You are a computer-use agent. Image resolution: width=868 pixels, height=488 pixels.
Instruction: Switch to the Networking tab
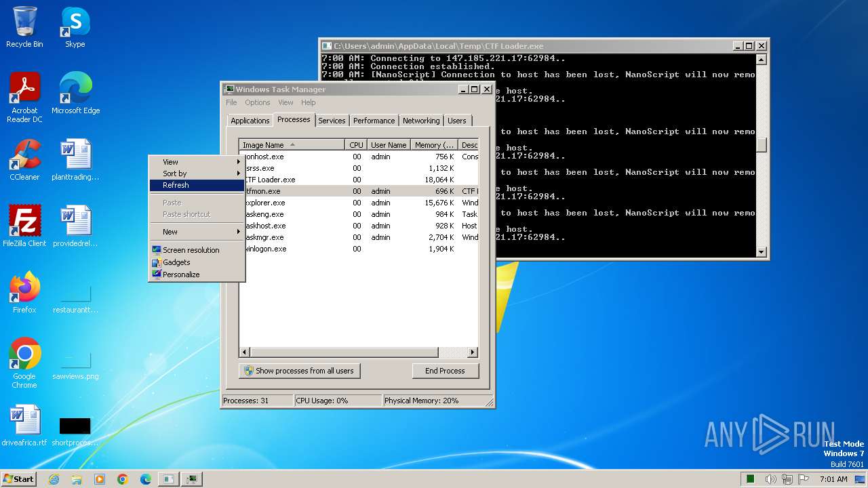tap(421, 121)
